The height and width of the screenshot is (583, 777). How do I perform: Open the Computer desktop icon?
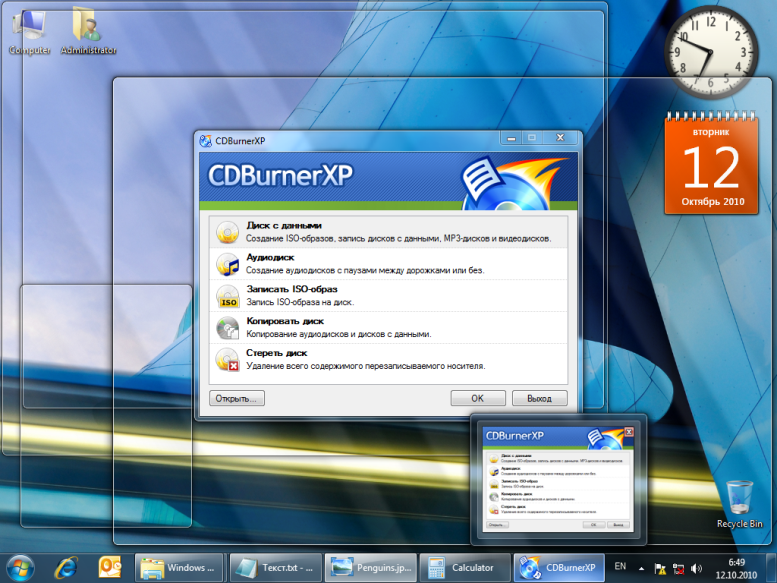pos(29,31)
